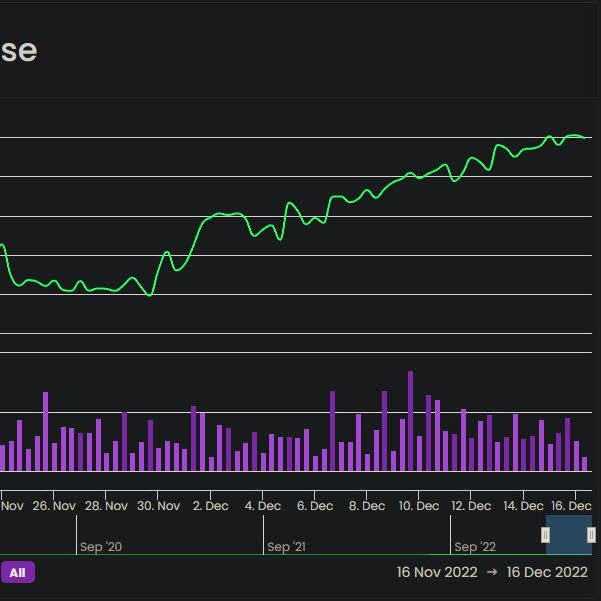Screen dimensions: 601x601
Task: Click the green line's lowest dip near 30. Nov
Action: click(149, 294)
